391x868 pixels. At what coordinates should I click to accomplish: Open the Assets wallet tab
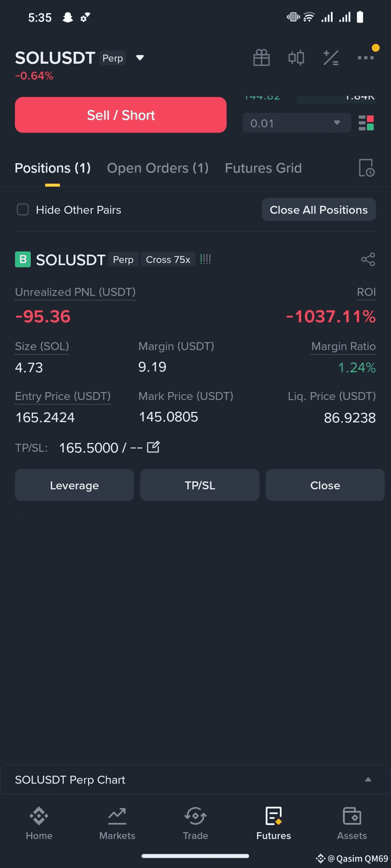click(x=352, y=824)
